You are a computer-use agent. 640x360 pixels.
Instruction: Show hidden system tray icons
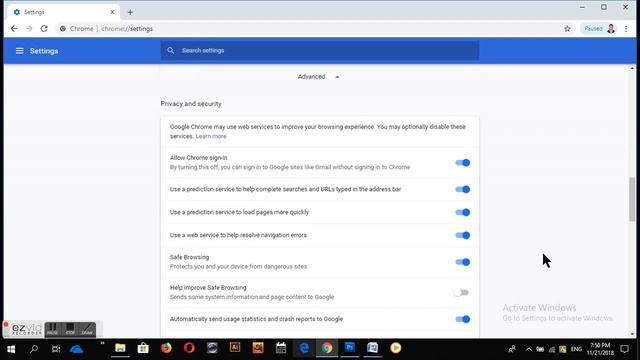pos(529,349)
